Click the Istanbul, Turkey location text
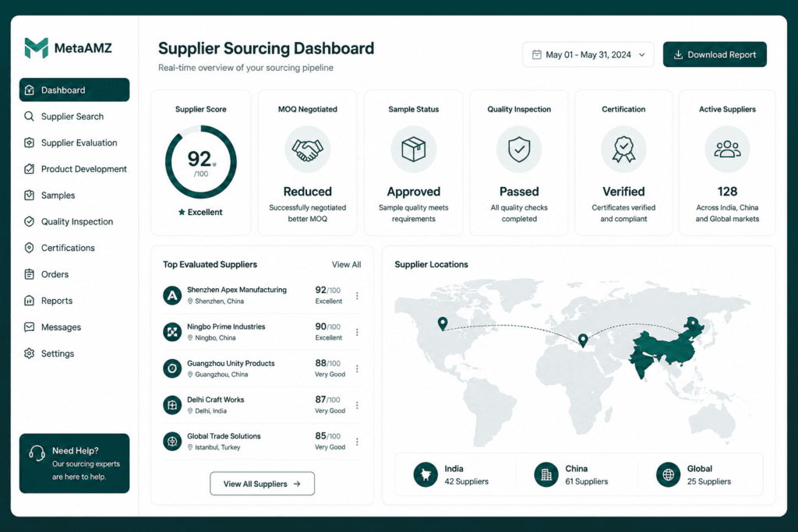Screen dimensions: 798x532 [217, 448]
